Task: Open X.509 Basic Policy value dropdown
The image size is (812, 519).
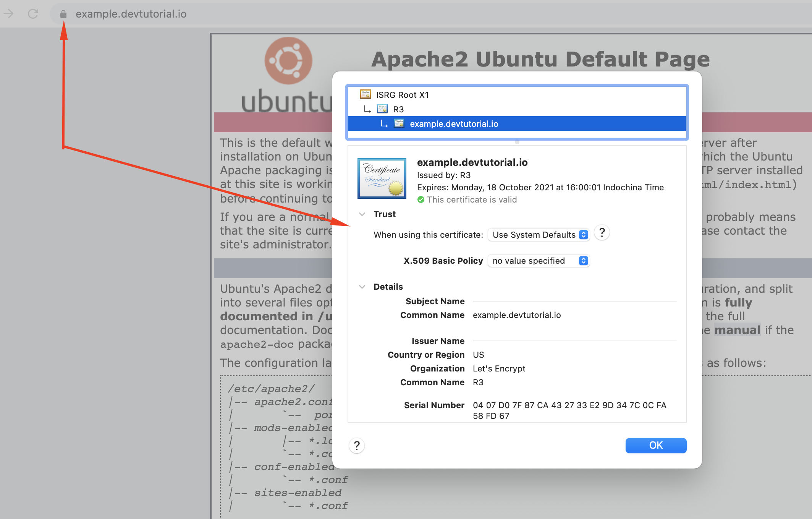Action: 539,261
